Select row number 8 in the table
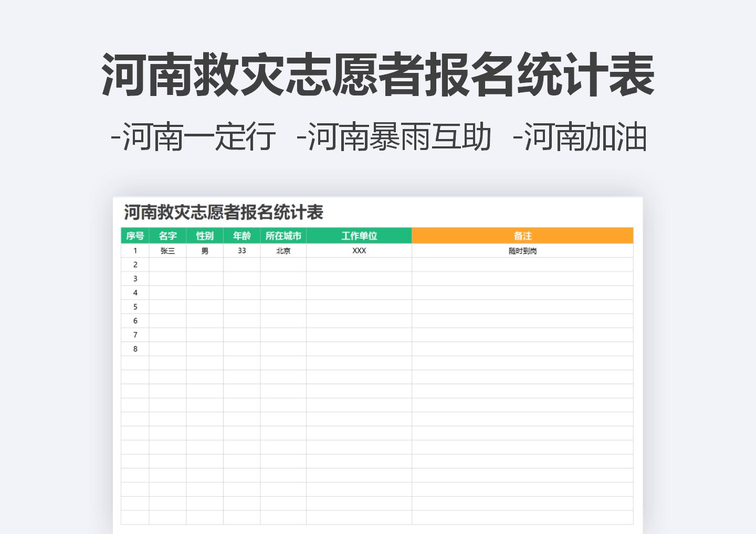This screenshot has width=756, height=534. point(135,348)
